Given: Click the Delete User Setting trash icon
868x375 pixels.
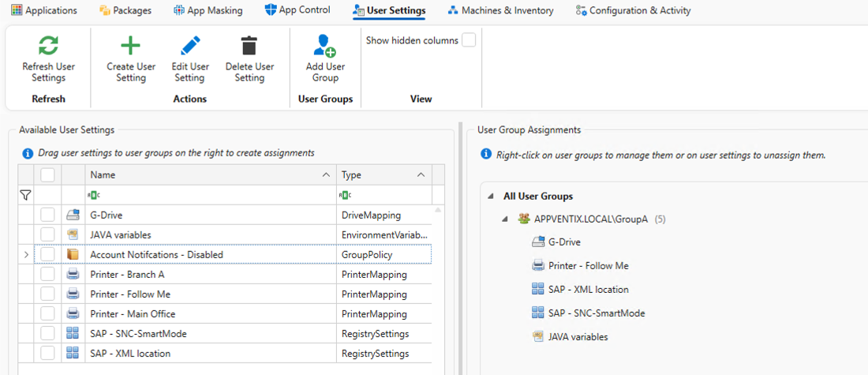Looking at the screenshot, I should [x=249, y=45].
